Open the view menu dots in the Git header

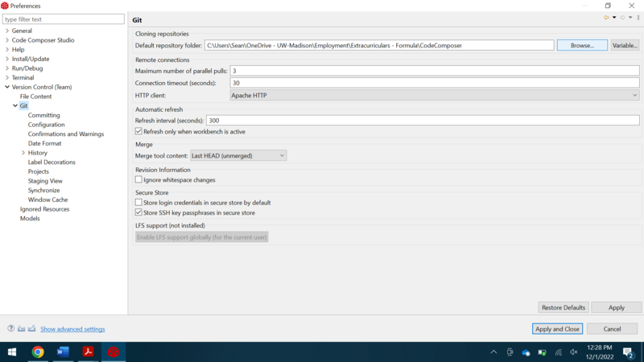[638, 18]
